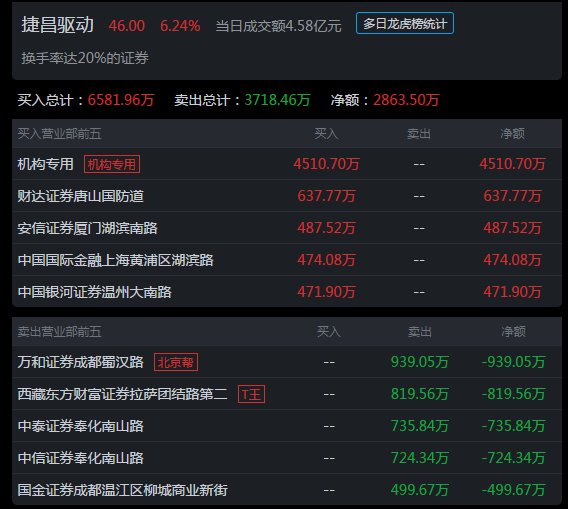Select 中泰证券奉化南山路 row
This screenshot has height=509, width=568.
(287, 426)
